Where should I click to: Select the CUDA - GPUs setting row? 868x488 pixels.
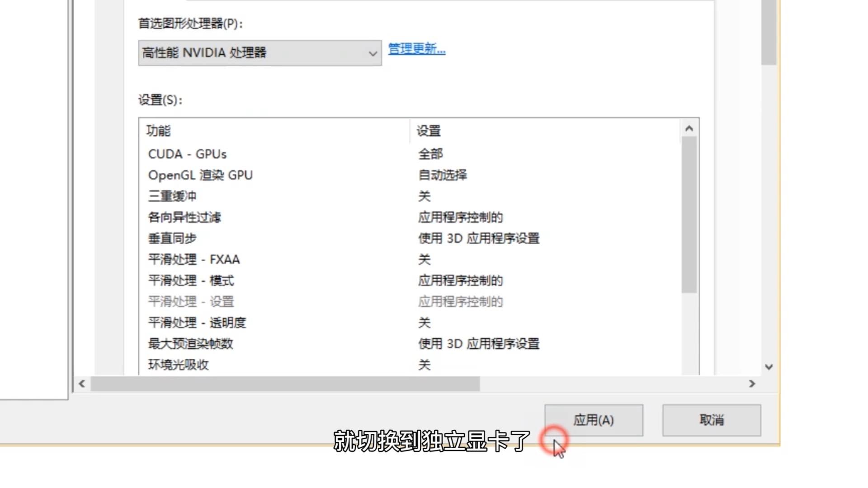[x=188, y=154]
